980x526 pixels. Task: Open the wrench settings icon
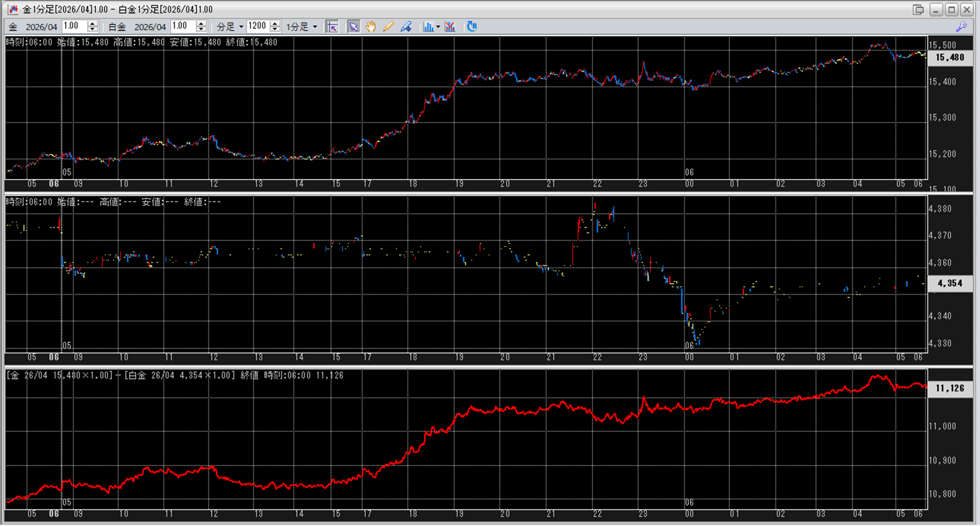coord(961,27)
